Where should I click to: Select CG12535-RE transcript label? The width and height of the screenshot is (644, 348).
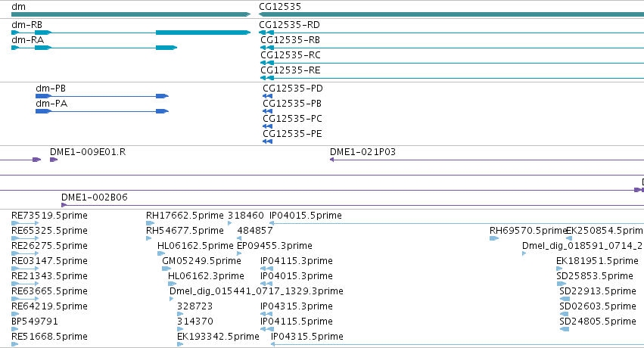(x=290, y=70)
